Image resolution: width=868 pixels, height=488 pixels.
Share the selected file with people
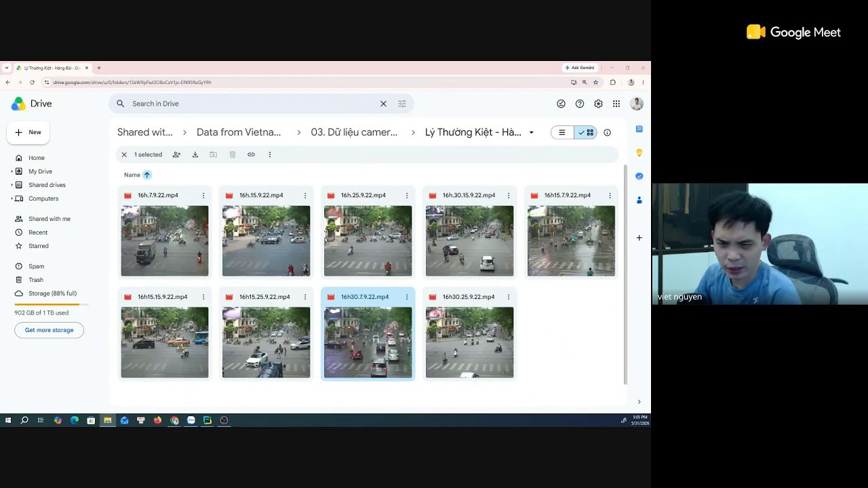[176, 155]
